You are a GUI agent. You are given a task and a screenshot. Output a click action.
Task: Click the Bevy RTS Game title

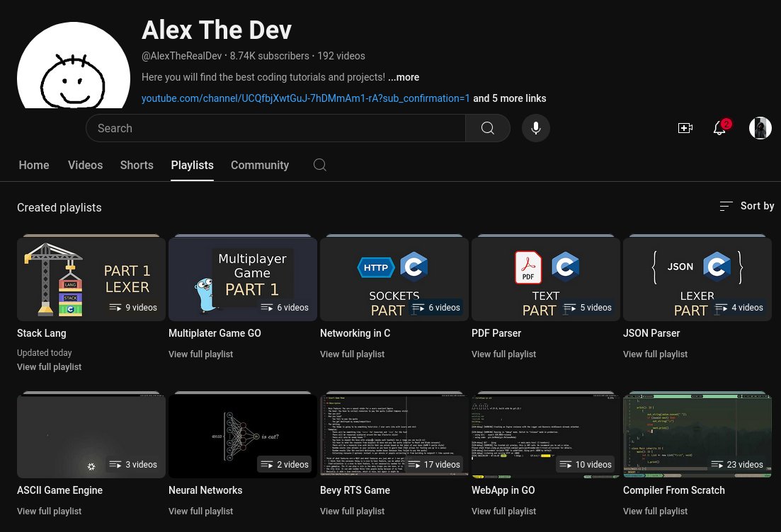[x=355, y=491]
